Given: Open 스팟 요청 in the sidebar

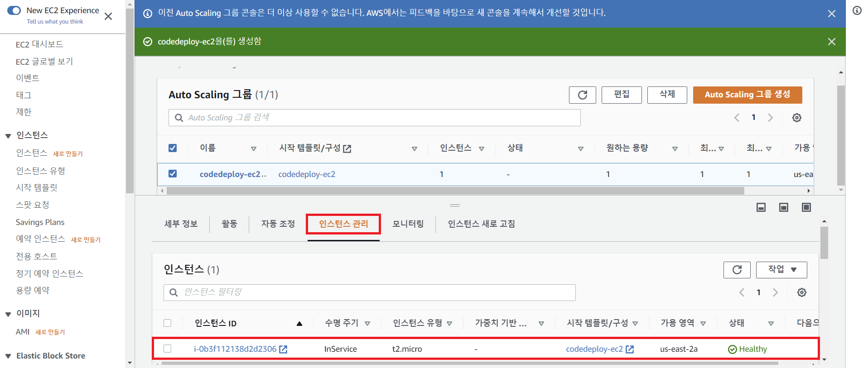Looking at the screenshot, I should coord(33,205).
